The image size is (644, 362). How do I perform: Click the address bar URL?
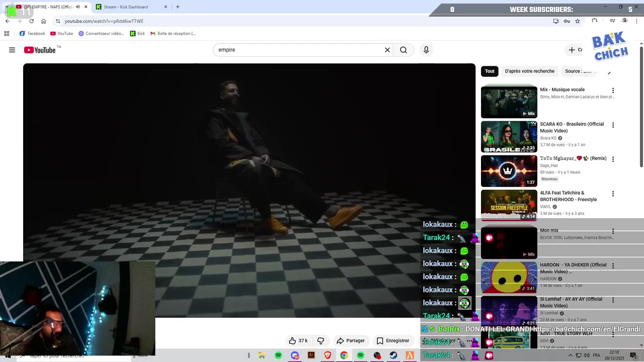104,21
